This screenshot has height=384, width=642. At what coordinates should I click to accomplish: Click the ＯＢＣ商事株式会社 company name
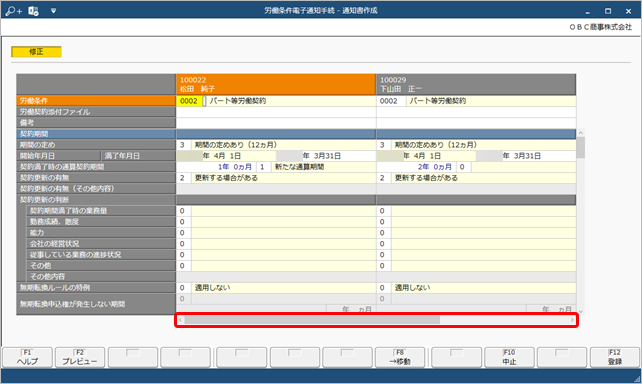(x=600, y=27)
